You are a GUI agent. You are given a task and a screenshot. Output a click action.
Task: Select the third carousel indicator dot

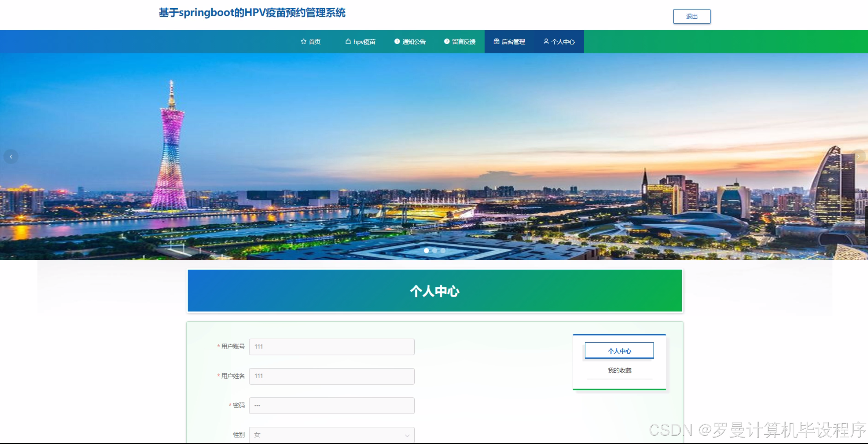click(443, 251)
